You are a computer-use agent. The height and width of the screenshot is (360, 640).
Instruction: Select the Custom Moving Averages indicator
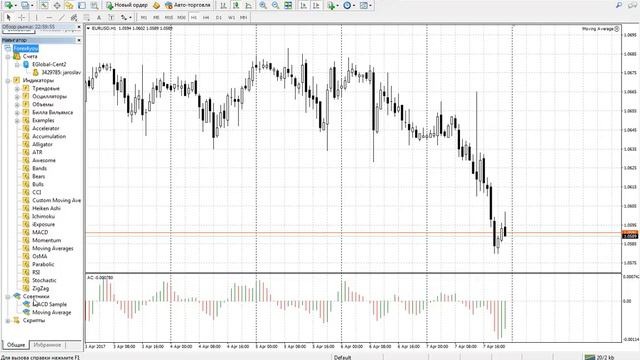[x=56, y=200]
